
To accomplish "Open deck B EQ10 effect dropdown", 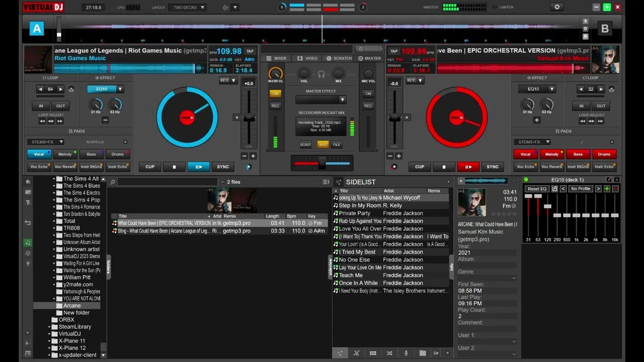I will [537, 89].
